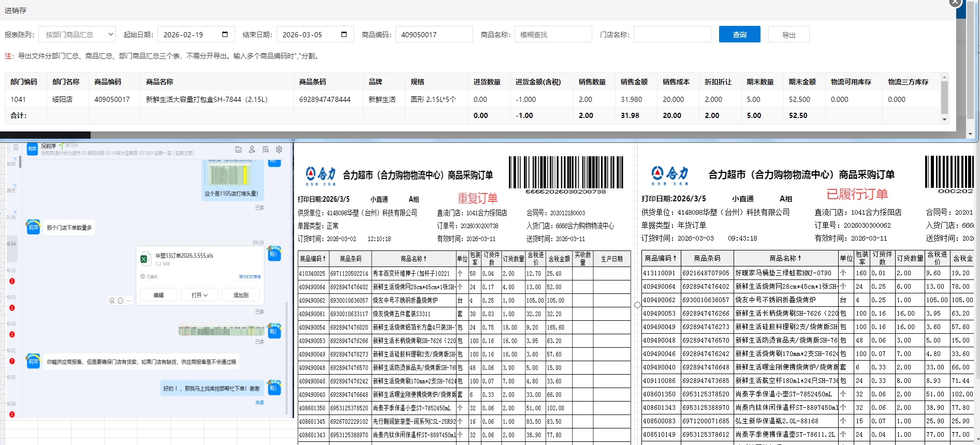The image size is (980, 445).
Task: Click the results table vertical scrollbar down arrow
Action: (x=944, y=120)
